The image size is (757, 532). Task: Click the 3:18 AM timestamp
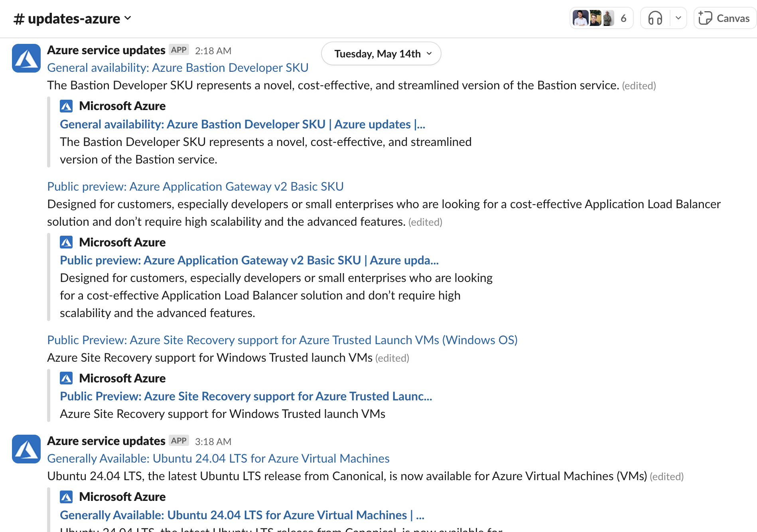coord(213,441)
